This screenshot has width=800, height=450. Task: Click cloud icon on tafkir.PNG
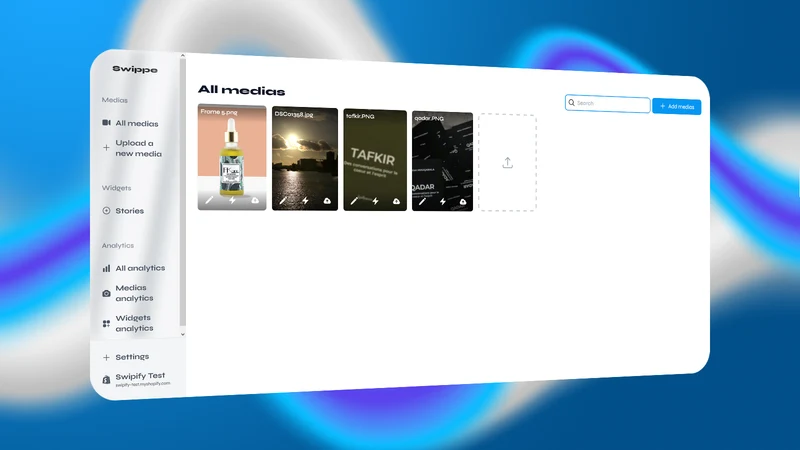click(396, 202)
